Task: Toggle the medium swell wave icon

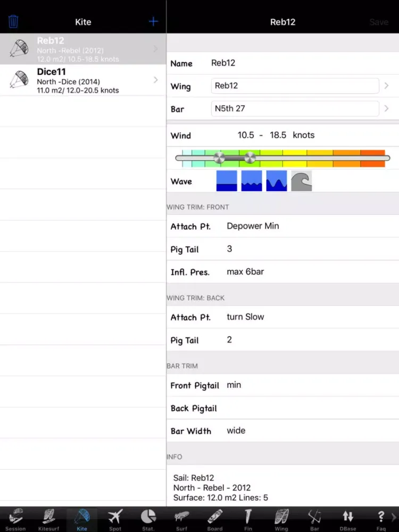Action: coord(277,181)
